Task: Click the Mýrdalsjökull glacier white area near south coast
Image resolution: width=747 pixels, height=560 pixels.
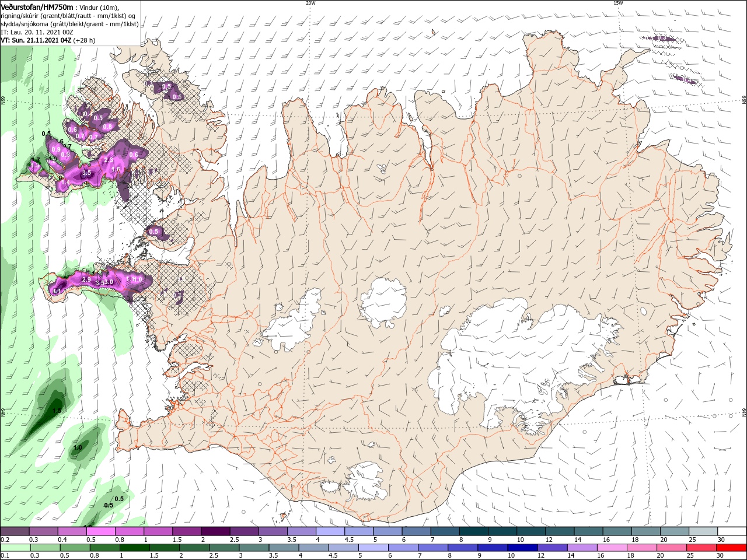Action: (x=365, y=482)
